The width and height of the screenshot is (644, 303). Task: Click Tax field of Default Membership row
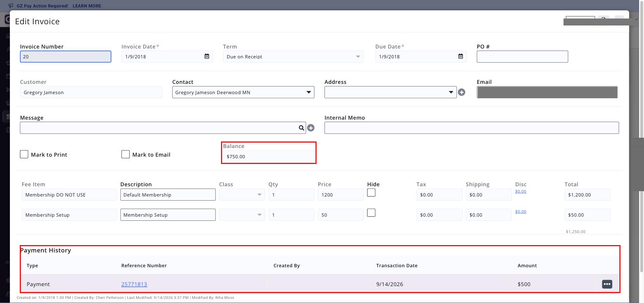(x=439, y=195)
